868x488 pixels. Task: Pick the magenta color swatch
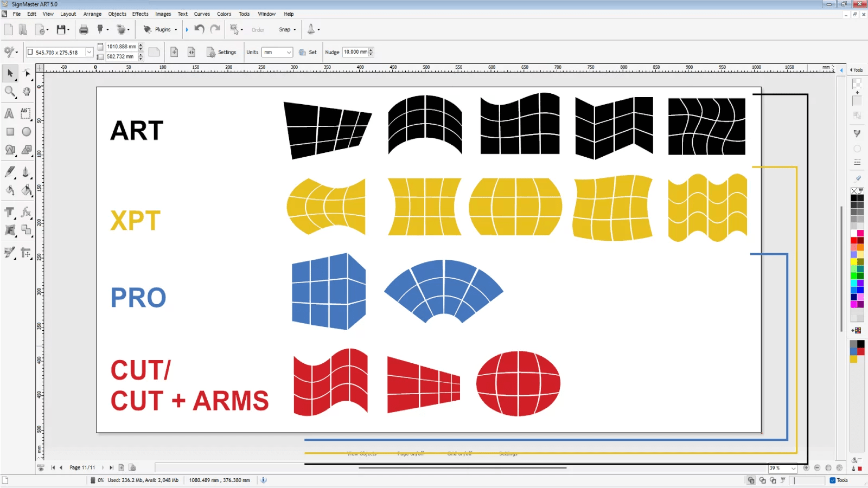pos(854,304)
